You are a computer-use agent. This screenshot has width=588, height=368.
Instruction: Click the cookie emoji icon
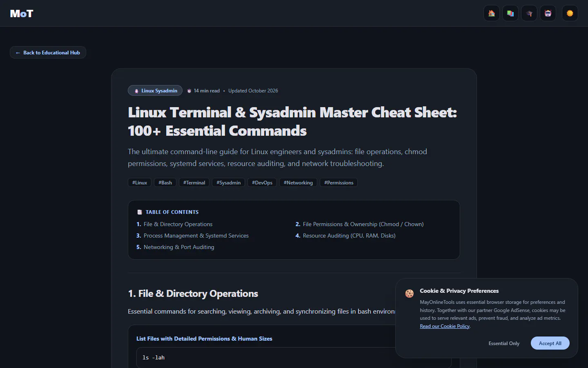pyautogui.click(x=410, y=294)
